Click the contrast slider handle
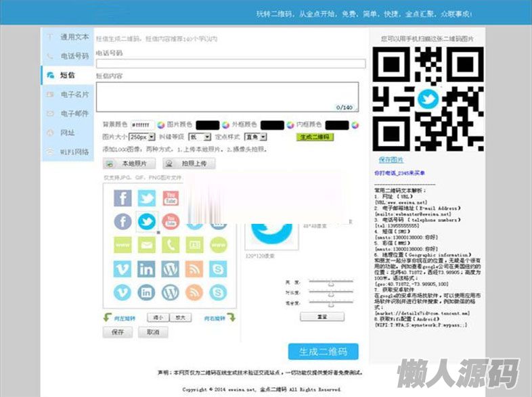 [331, 293]
